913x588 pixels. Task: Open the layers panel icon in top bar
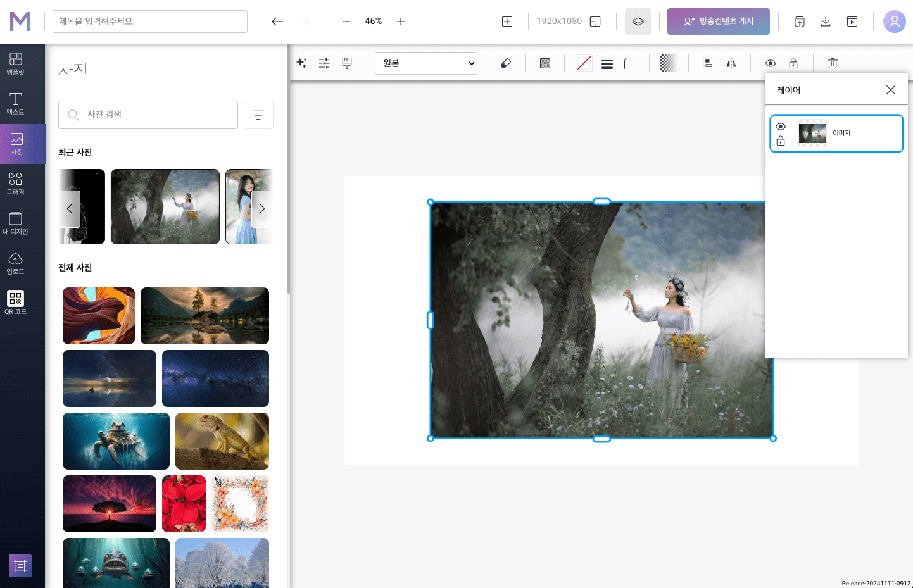tap(638, 22)
